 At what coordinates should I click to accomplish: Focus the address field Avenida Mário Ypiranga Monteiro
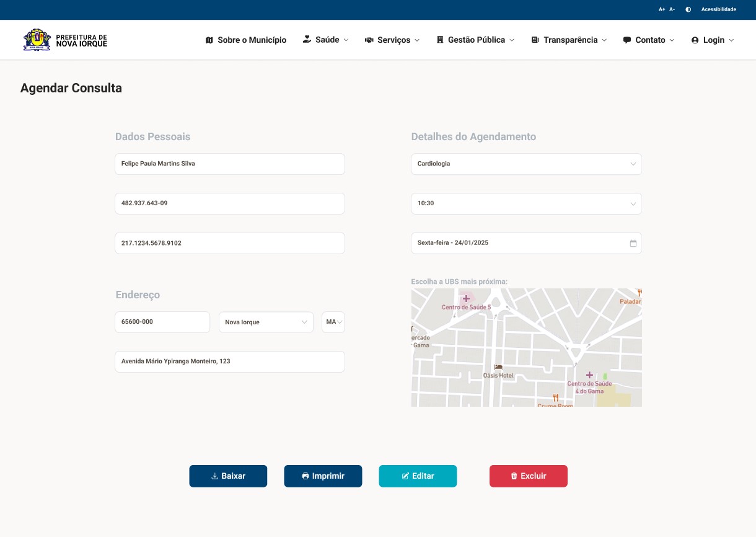[x=230, y=362]
